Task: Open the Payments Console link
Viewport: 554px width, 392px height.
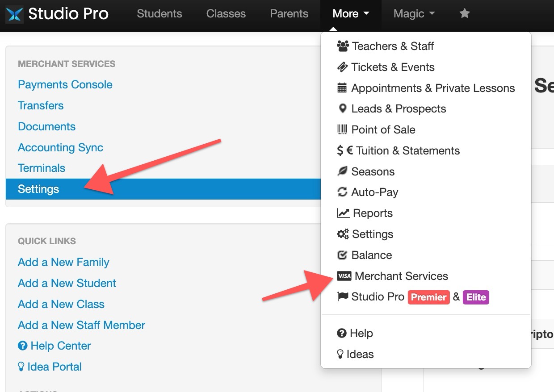Action: coord(65,85)
